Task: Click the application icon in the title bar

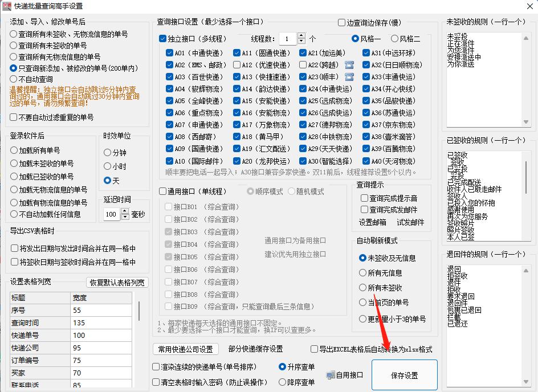Action: (8, 6)
